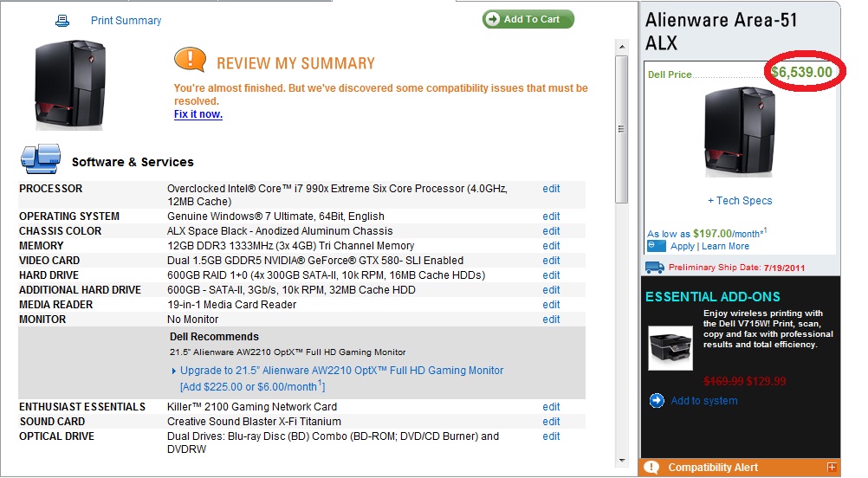Click the printer icon beside Print Summary

(x=62, y=21)
